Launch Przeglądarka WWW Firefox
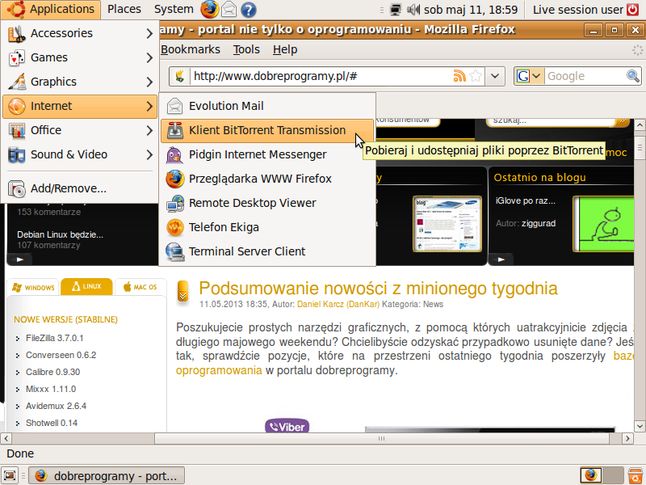The width and height of the screenshot is (646, 485). (x=267, y=179)
